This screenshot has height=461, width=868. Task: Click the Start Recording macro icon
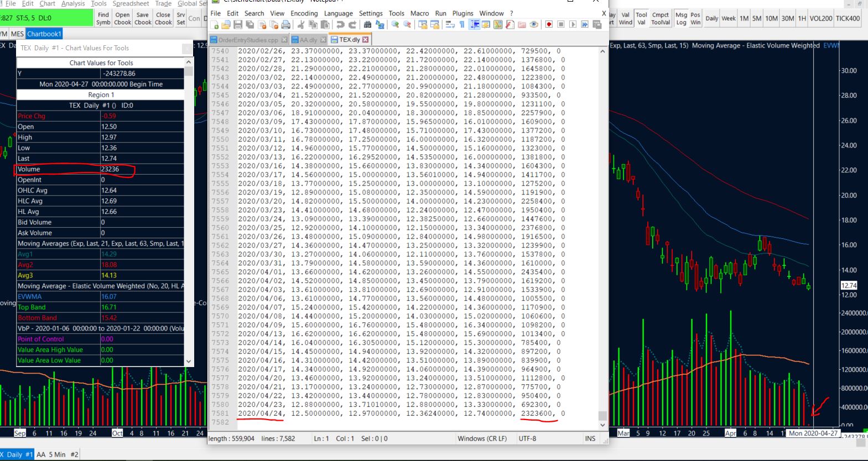click(549, 24)
